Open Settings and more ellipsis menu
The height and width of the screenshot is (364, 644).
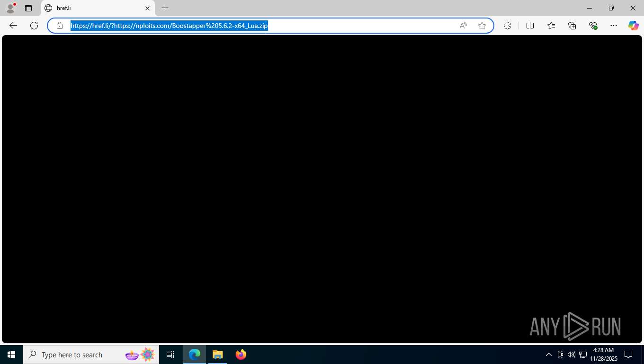(614, 26)
